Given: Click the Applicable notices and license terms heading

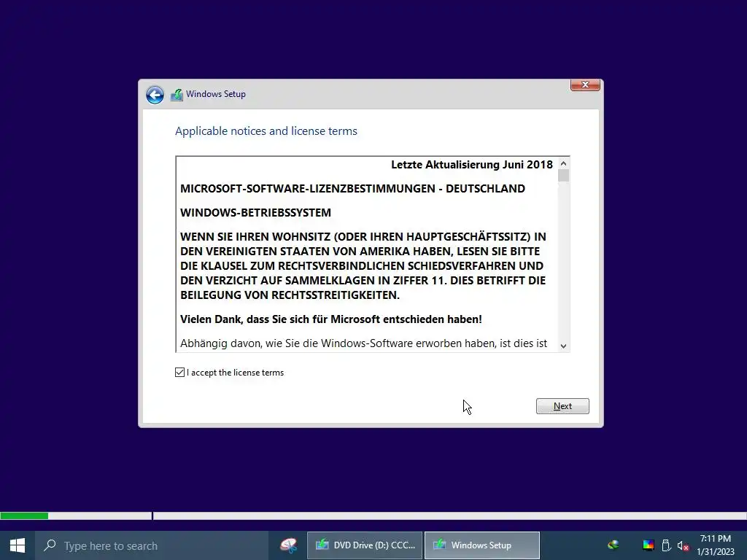Looking at the screenshot, I should tap(266, 131).
